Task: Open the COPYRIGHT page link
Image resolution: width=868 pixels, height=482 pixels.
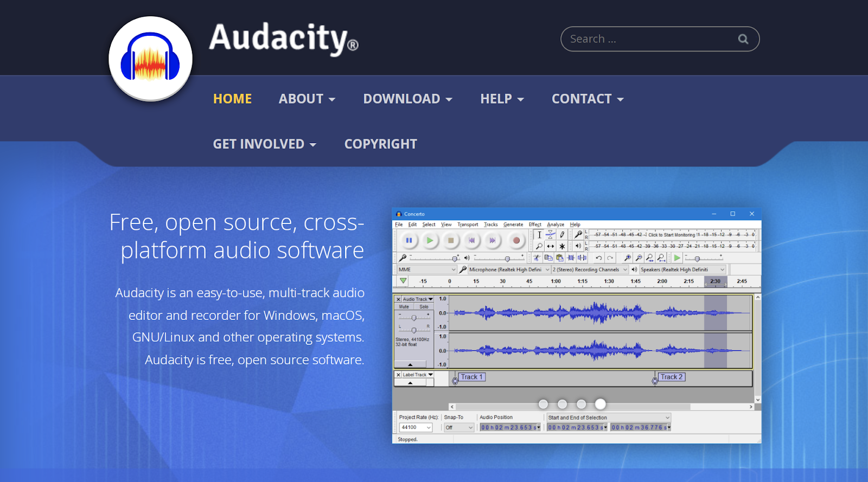Action: (380, 144)
